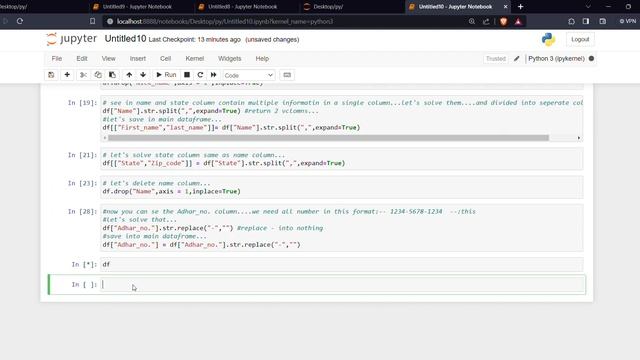Copy selected cells icon
The width and height of the screenshot is (640, 360).
[98, 75]
